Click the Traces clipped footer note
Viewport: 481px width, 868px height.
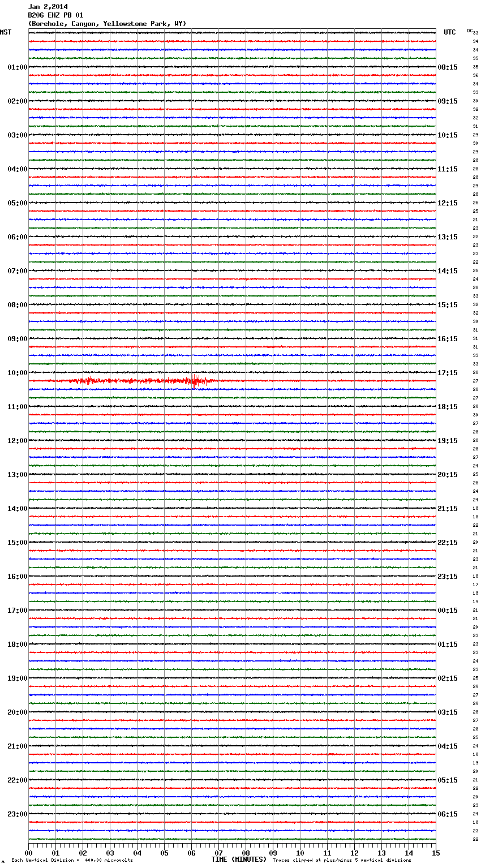pos(342,860)
